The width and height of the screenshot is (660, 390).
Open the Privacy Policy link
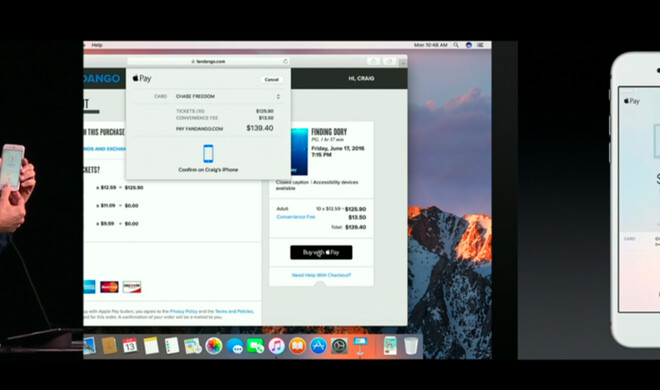point(184,311)
